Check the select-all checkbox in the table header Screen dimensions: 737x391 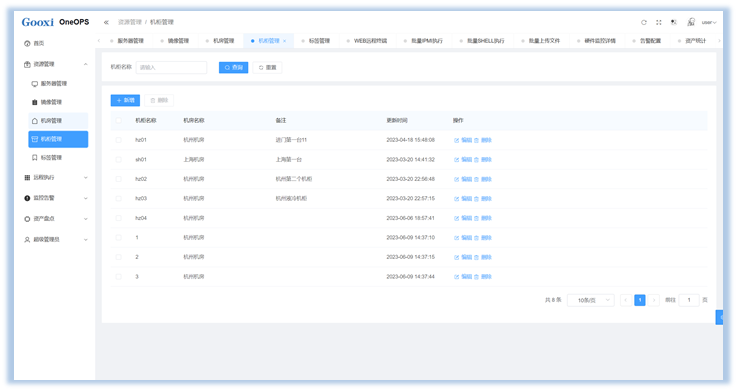tap(118, 121)
